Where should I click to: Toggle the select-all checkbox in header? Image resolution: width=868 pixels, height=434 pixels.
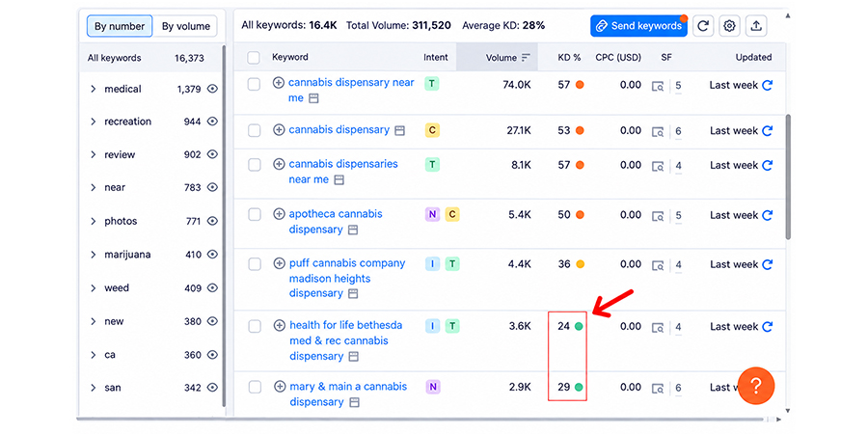click(254, 58)
